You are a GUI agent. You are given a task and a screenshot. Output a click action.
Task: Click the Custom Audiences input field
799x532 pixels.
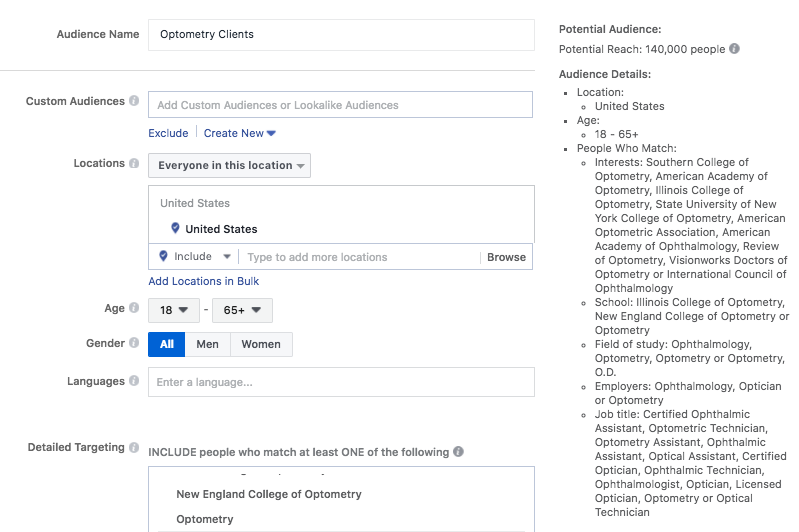pyautogui.click(x=340, y=105)
